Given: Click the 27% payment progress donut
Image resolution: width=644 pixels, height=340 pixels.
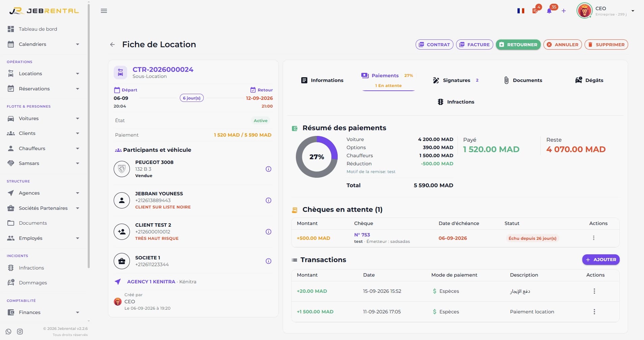Looking at the screenshot, I should pyautogui.click(x=317, y=157).
